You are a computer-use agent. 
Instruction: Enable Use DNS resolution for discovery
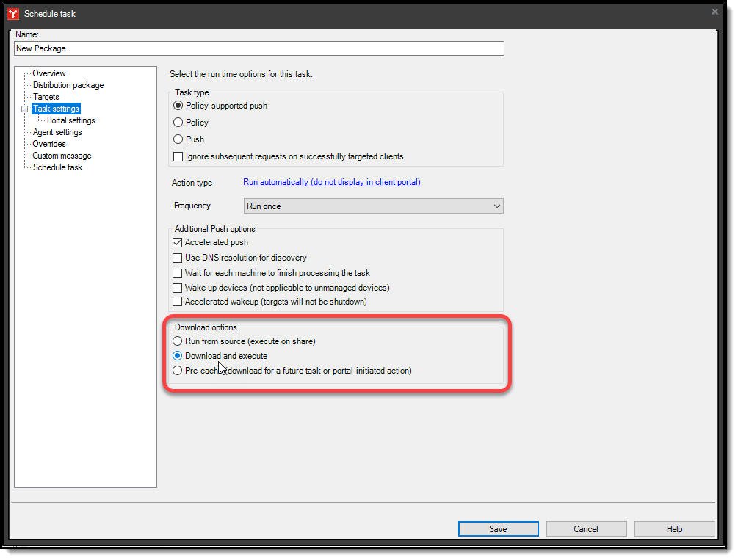point(177,258)
